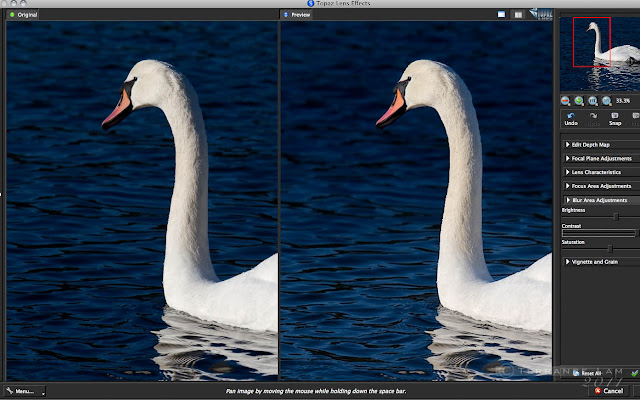Click the Brightness slider handle
Viewport: 640px width, 400px height.
click(x=616, y=217)
